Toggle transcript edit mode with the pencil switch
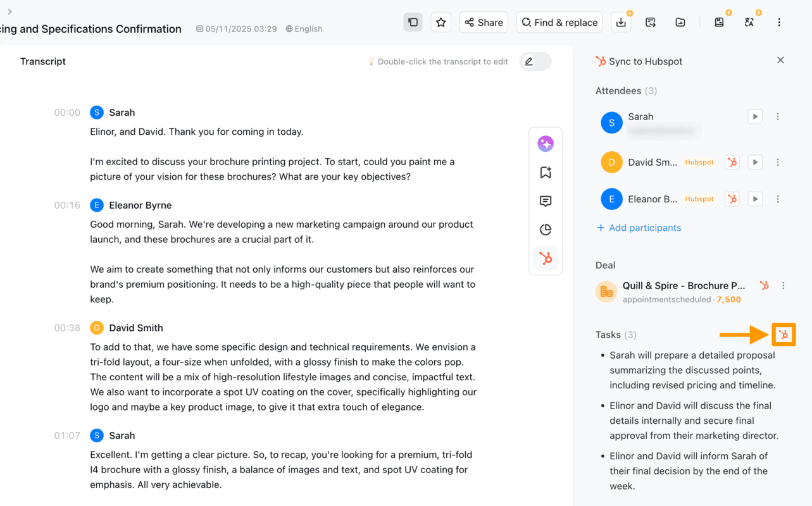The width and height of the screenshot is (812, 506). coord(535,61)
